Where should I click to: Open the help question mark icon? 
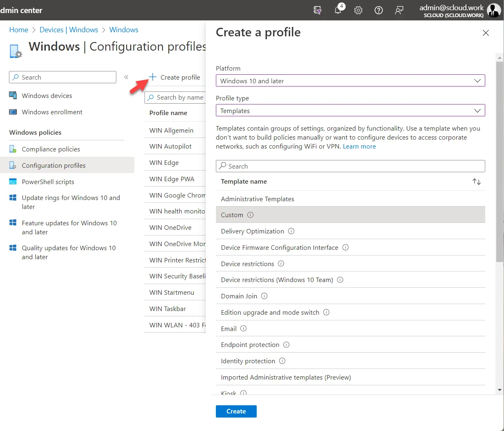[x=379, y=10]
